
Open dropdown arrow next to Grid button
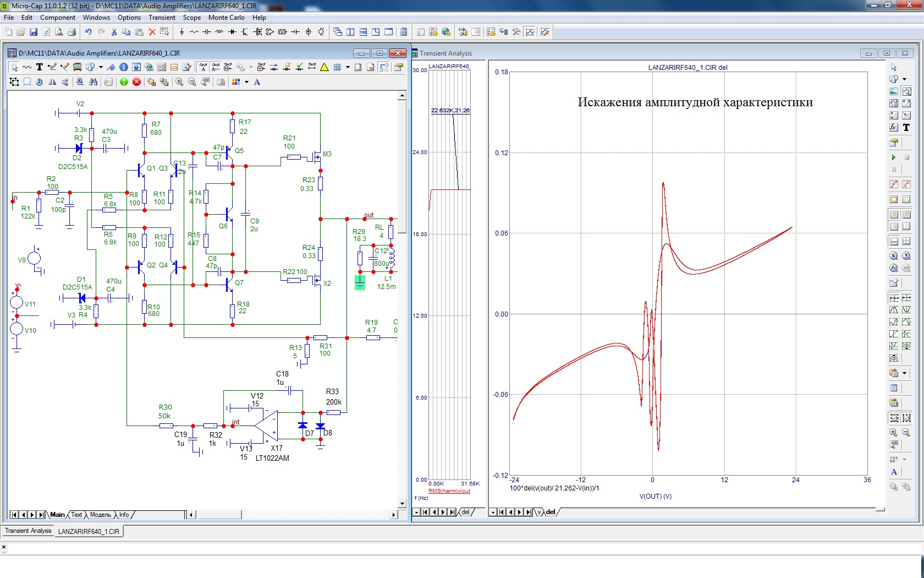click(x=348, y=67)
